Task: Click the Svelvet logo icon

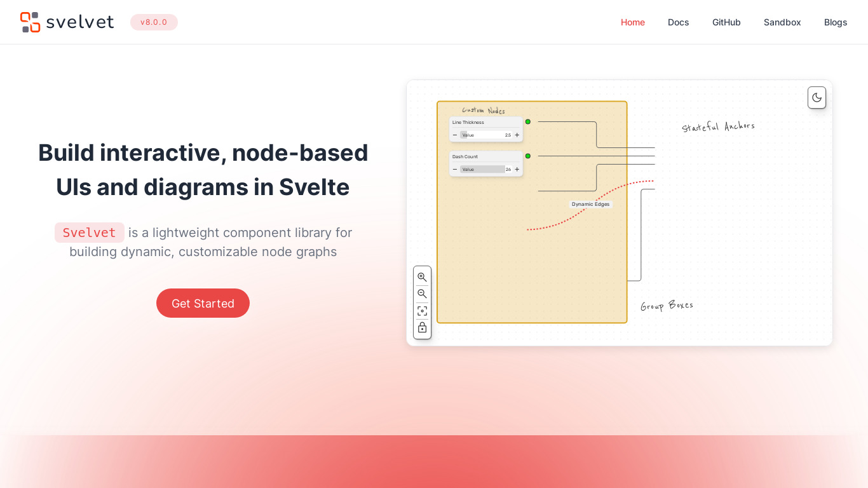Action: tap(30, 22)
